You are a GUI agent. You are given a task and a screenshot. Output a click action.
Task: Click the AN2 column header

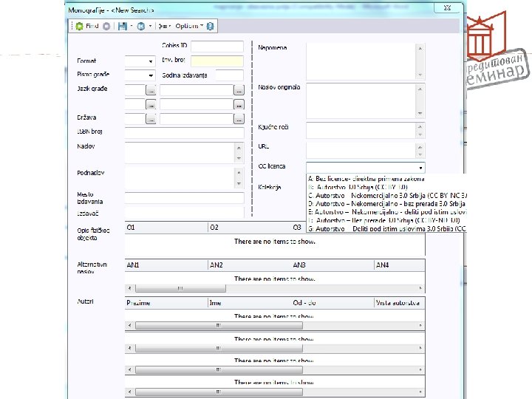[250, 265]
